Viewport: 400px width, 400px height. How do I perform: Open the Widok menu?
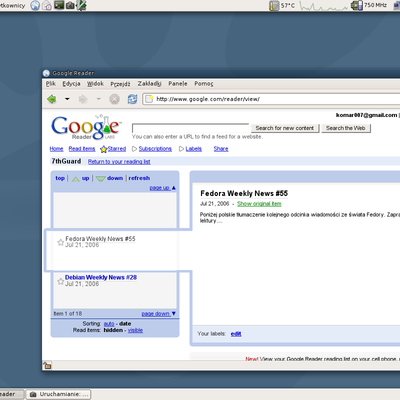tap(95, 84)
